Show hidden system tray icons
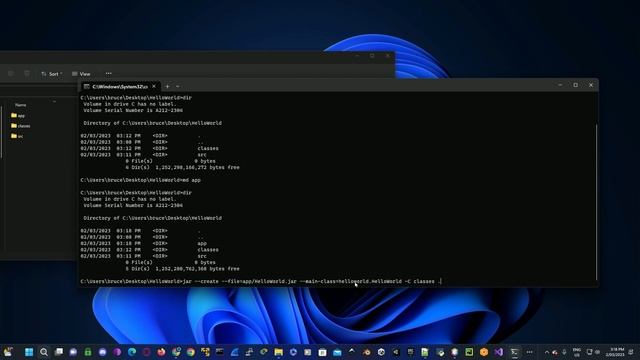 point(547,352)
